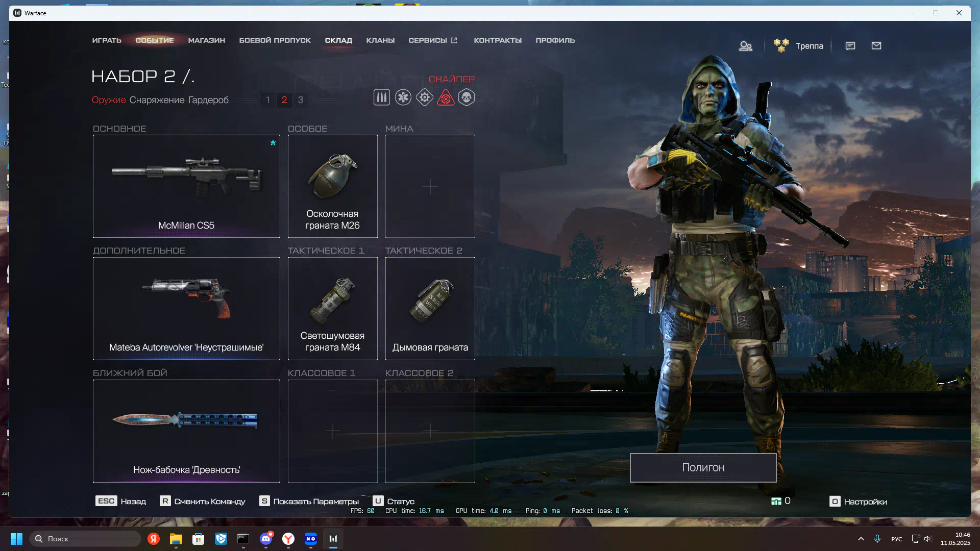
Task: Click Показать Параметры button
Action: pos(309,501)
